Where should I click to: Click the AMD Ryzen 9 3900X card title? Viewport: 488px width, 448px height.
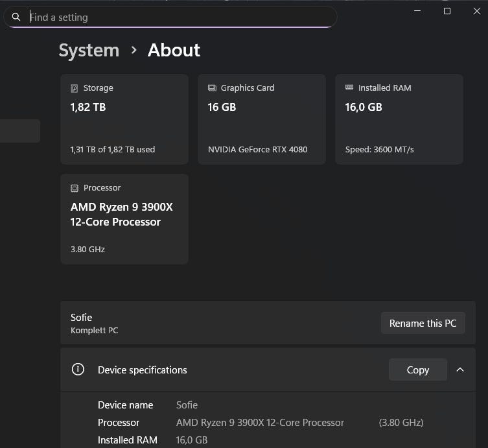pyautogui.click(x=121, y=215)
